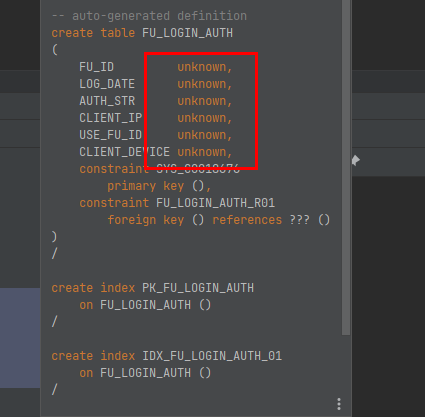Screen dimensions: 425x417
Task: Click the FU_LOGIN_AUTH_R01 constraint name
Action: tap(215, 203)
